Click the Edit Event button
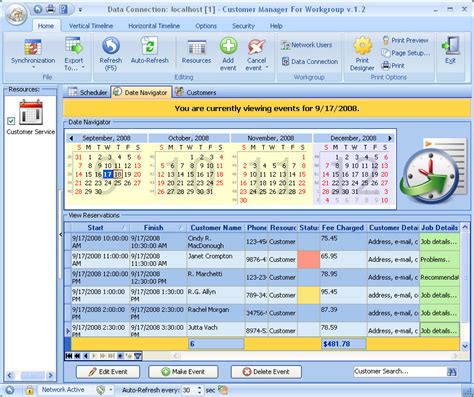The height and width of the screenshot is (397, 474). click(x=108, y=372)
